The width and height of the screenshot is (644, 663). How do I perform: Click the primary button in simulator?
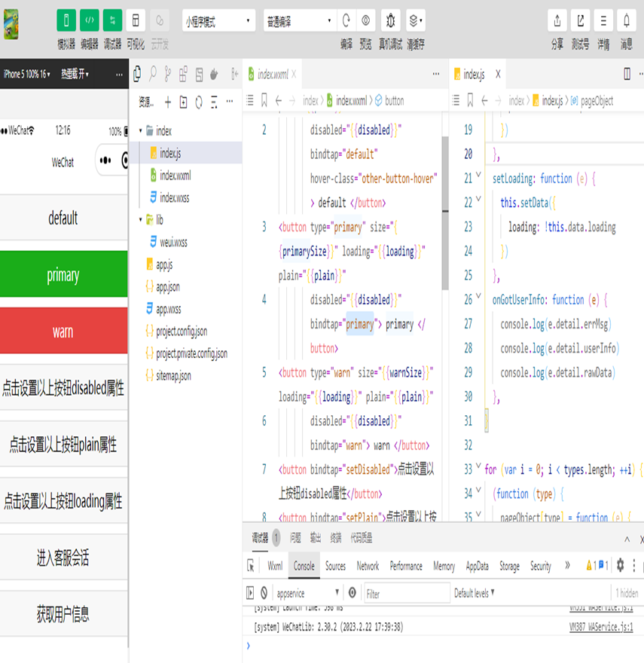pyautogui.click(x=63, y=274)
